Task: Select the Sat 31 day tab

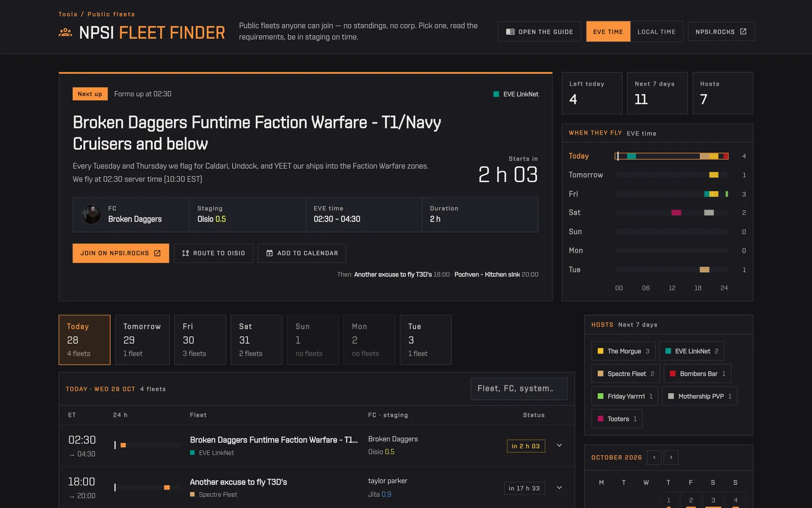Action: [256, 340]
